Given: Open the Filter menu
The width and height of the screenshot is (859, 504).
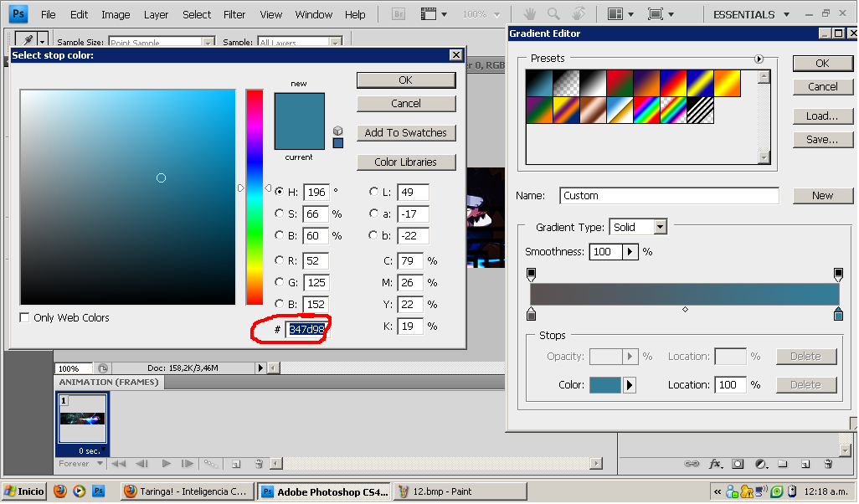Looking at the screenshot, I should pyautogui.click(x=234, y=14).
